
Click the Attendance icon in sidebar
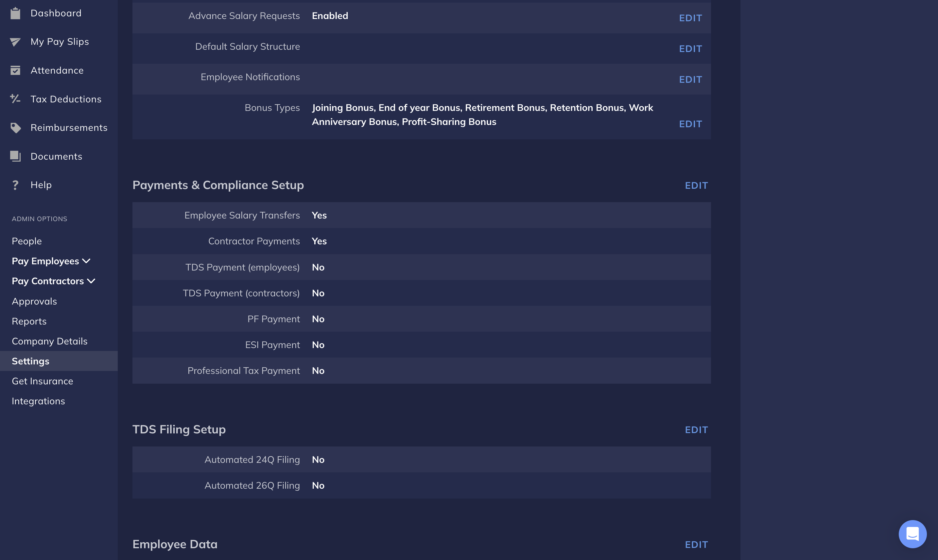click(x=15, y=70)
